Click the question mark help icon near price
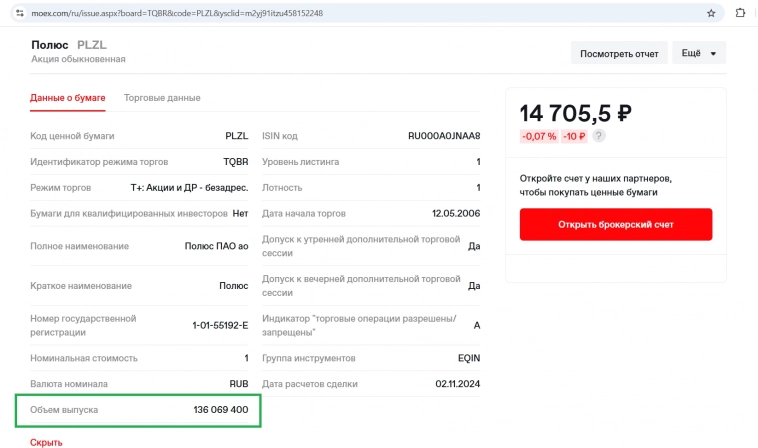The image size is (758, 448). point(599,136)
